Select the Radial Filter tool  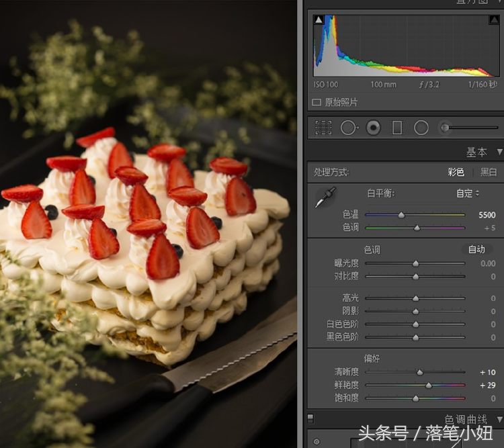[421, 128]
